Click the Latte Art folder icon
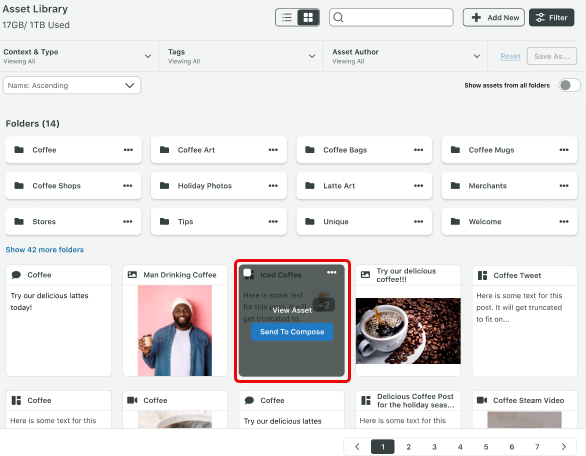This screenshot has width=586, height=456. (310, 186)
